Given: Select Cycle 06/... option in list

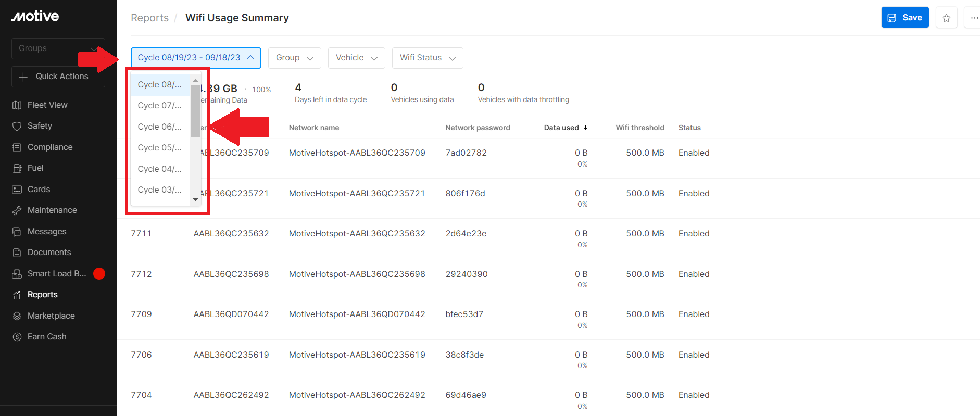Looking at the screenshot, I should point(160,127).
